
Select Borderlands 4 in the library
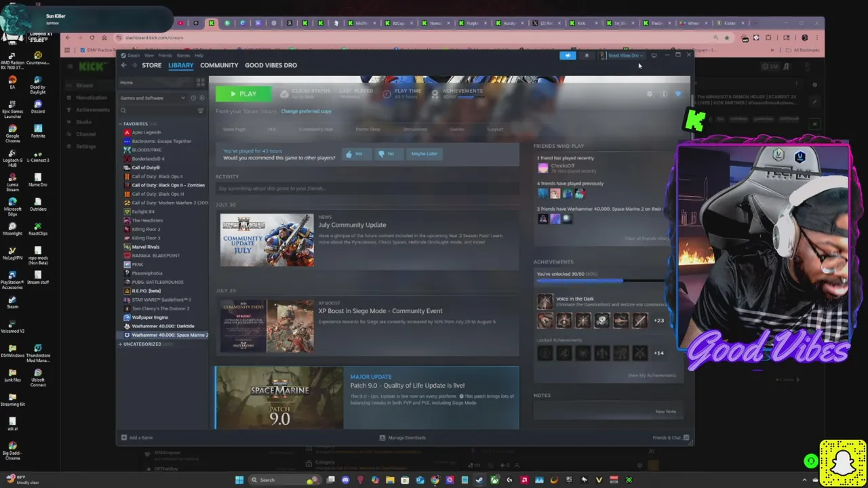(x=149, y=159)
